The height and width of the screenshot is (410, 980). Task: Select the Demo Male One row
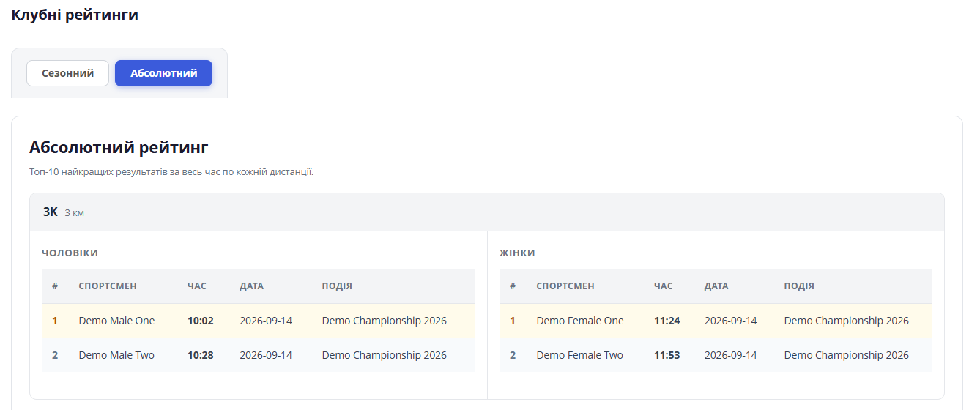pos(259,321)
